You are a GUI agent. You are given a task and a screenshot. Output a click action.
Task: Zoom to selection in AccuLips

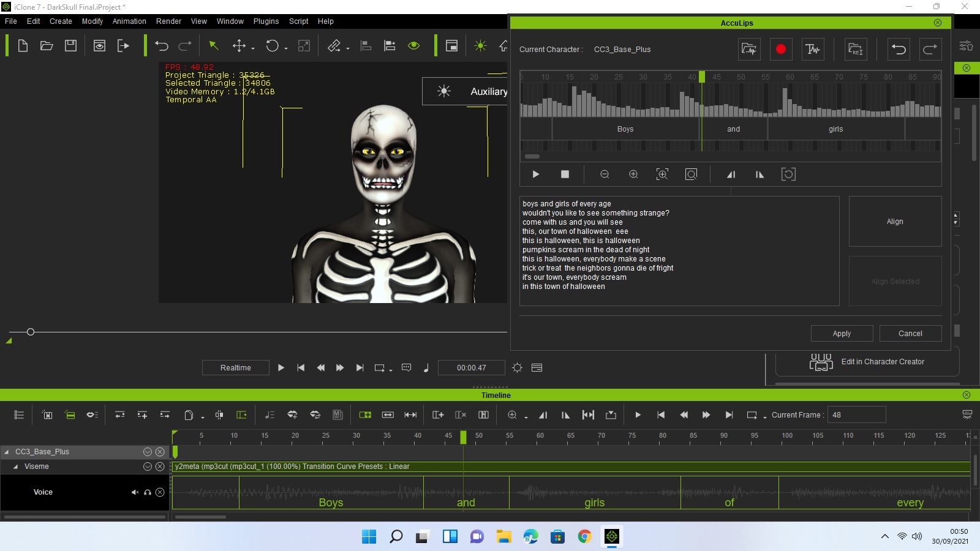coord(662,174)
